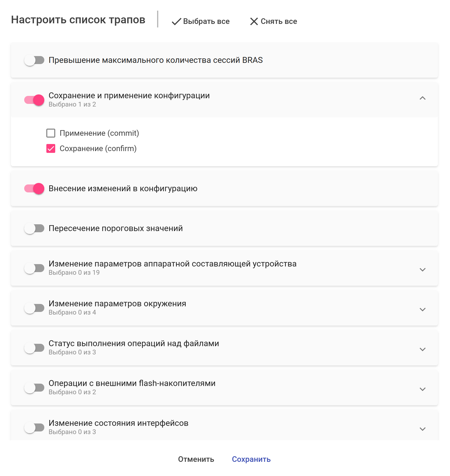Expand the Изменение состояния интерфейсов section
The width and height of the screenshot is (450, 476).
coord(423,429)
